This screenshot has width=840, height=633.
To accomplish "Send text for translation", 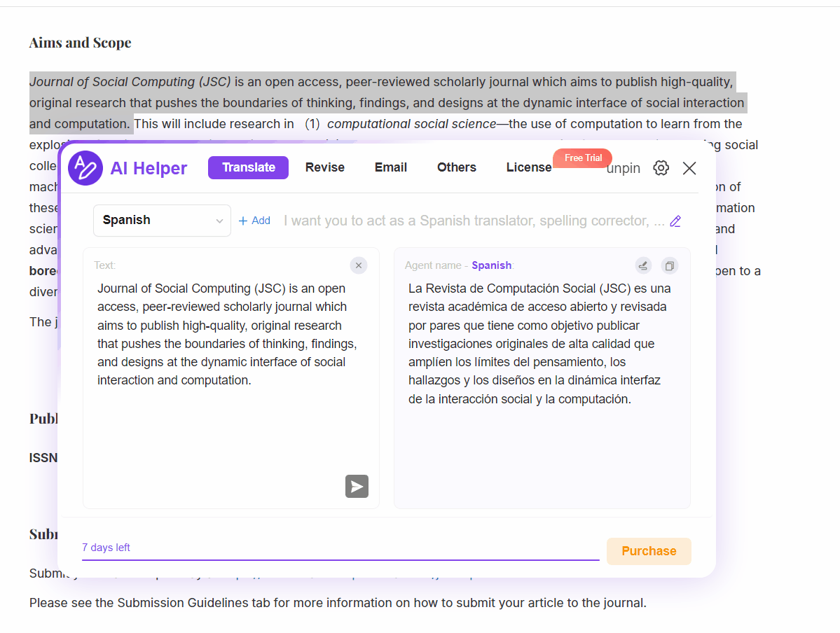I will pos(357,487).
